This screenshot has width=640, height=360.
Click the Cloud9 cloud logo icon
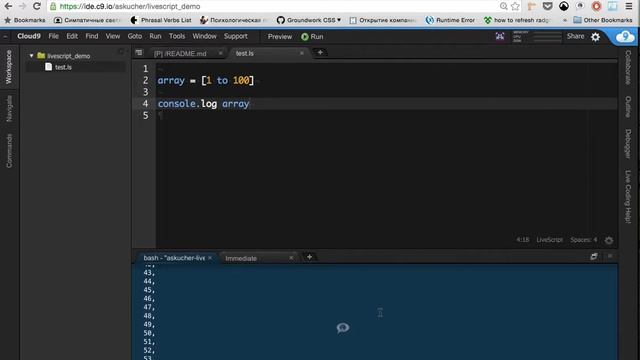625,37
